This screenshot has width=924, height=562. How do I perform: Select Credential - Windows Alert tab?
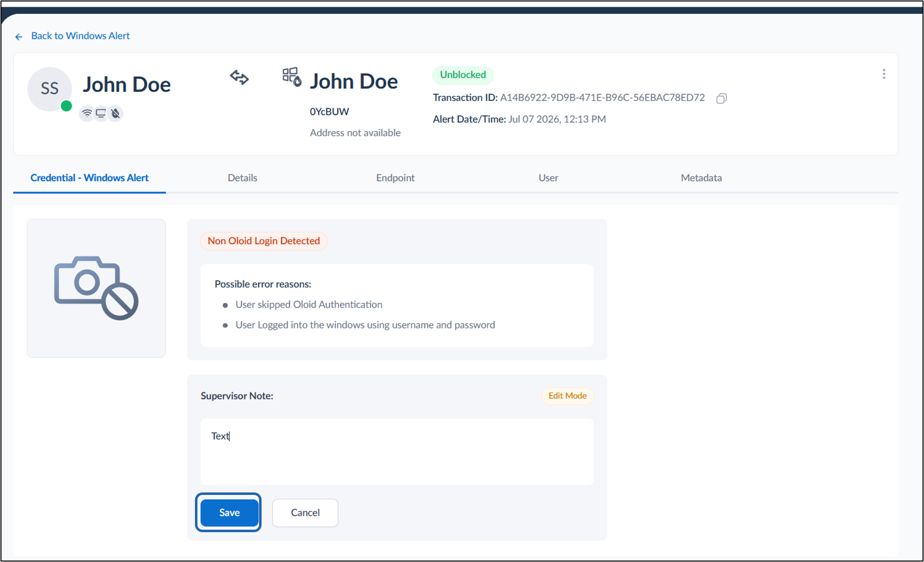click(90, 178)
